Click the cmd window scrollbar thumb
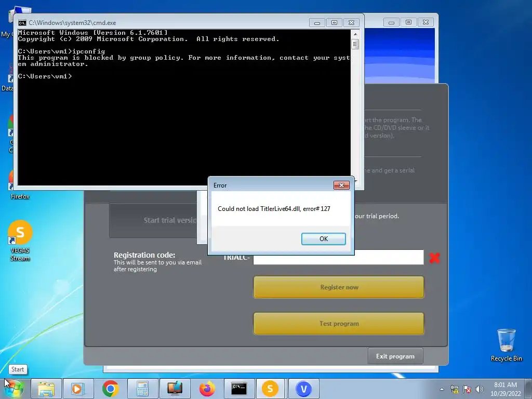Image resolution: width=532 pixels, height=399 pixels. pos(355,44)
